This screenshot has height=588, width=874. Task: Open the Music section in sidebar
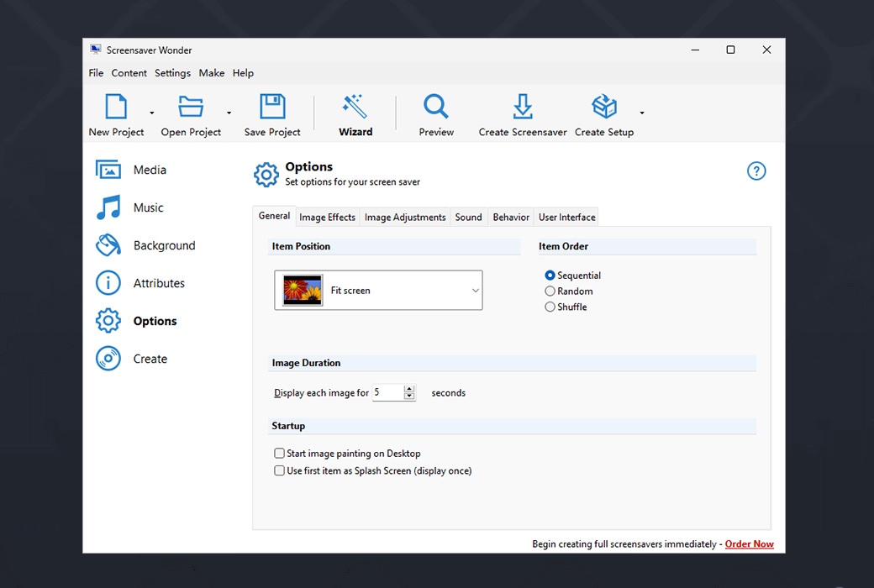130,207
